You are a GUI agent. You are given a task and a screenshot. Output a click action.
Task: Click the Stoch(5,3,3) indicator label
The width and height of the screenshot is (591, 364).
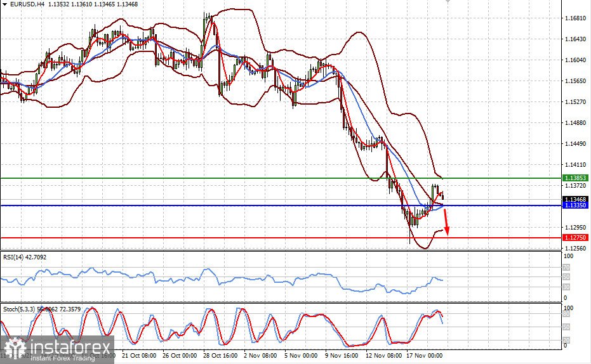(x=42, y=309)
